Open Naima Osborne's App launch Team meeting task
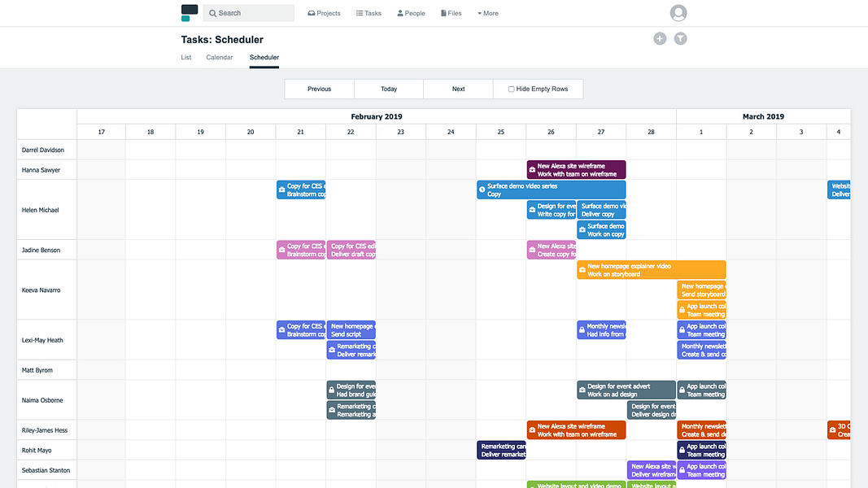The width and height of the screenshot is (868, 488). [701, 390]
